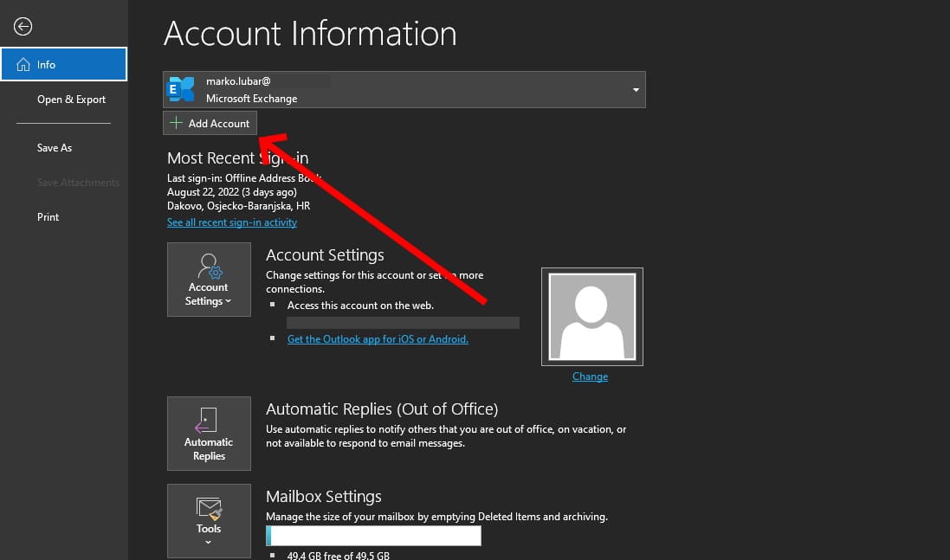Select Save As in the sidebar
This screenshot has width=950, height=560.
55,147
